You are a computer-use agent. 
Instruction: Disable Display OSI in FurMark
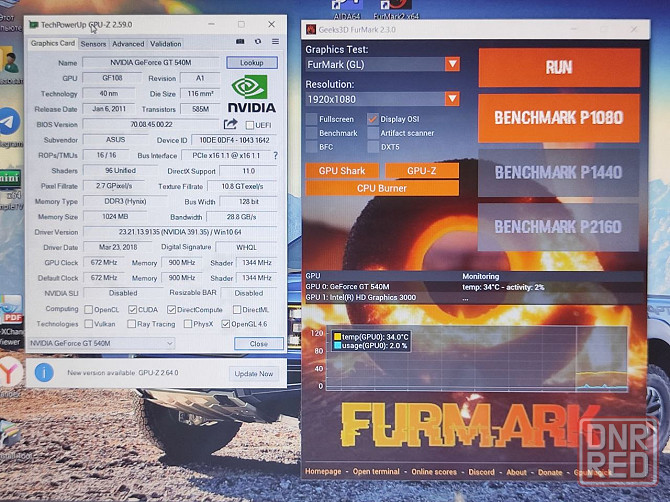(x=373, y=119)
